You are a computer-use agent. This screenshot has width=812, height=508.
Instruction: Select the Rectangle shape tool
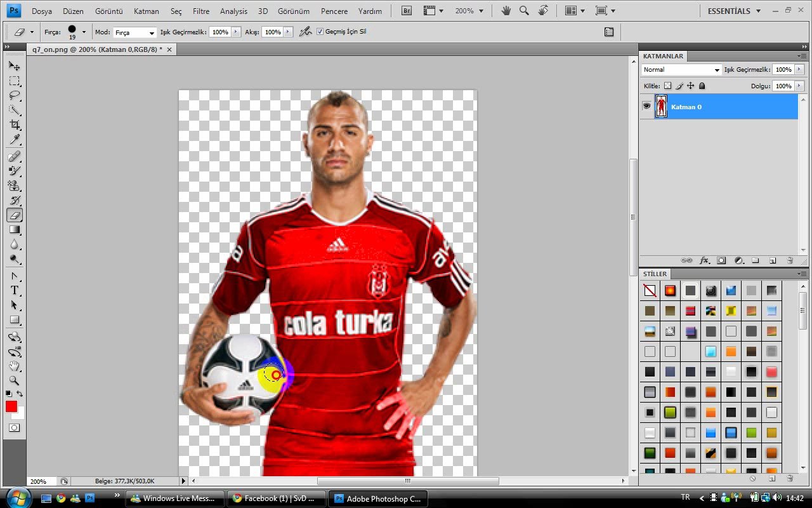click(14, 320)
